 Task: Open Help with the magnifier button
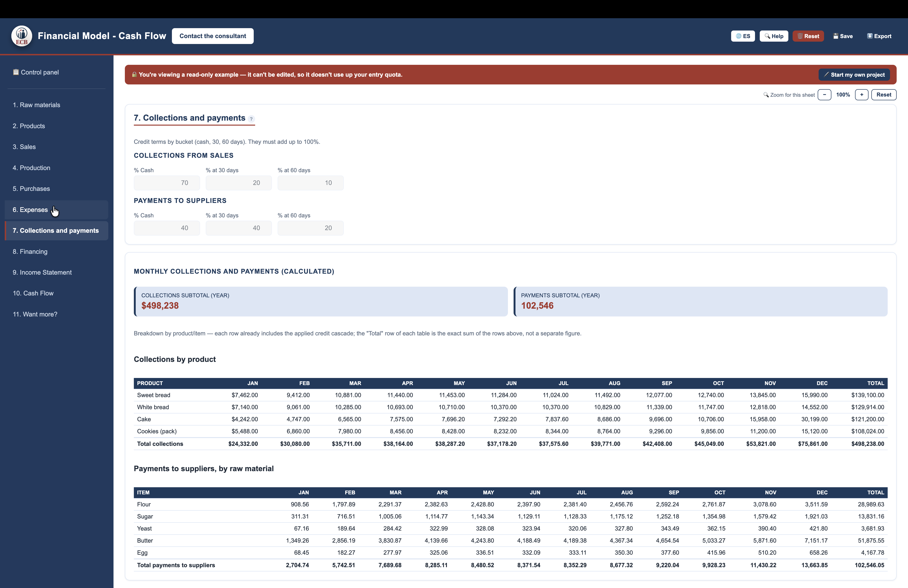[x=773, y=36]
